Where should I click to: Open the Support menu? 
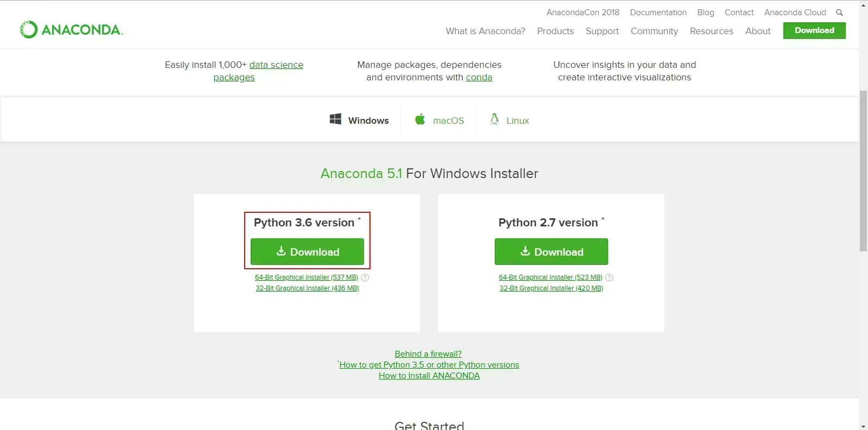(x=602, y=31)
